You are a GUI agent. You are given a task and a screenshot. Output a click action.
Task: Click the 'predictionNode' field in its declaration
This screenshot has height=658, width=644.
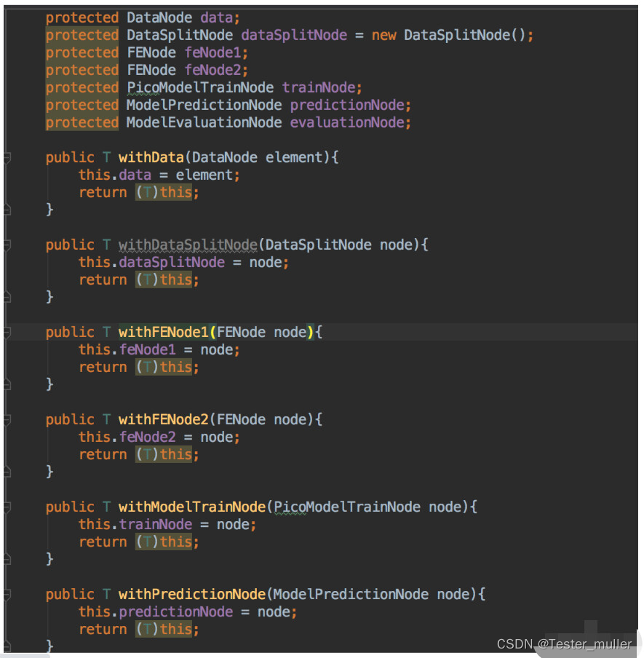(347, 105)
